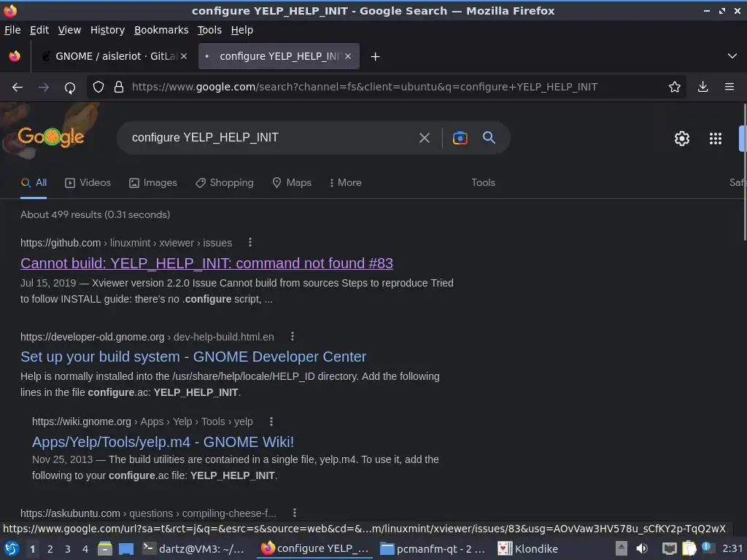Open the taskbar application menu
This screenshot has width=747, height=560.
[x=12, y=549]
